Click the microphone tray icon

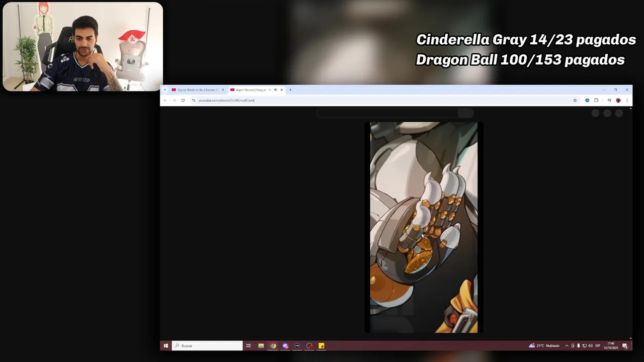tap(578, 346)
